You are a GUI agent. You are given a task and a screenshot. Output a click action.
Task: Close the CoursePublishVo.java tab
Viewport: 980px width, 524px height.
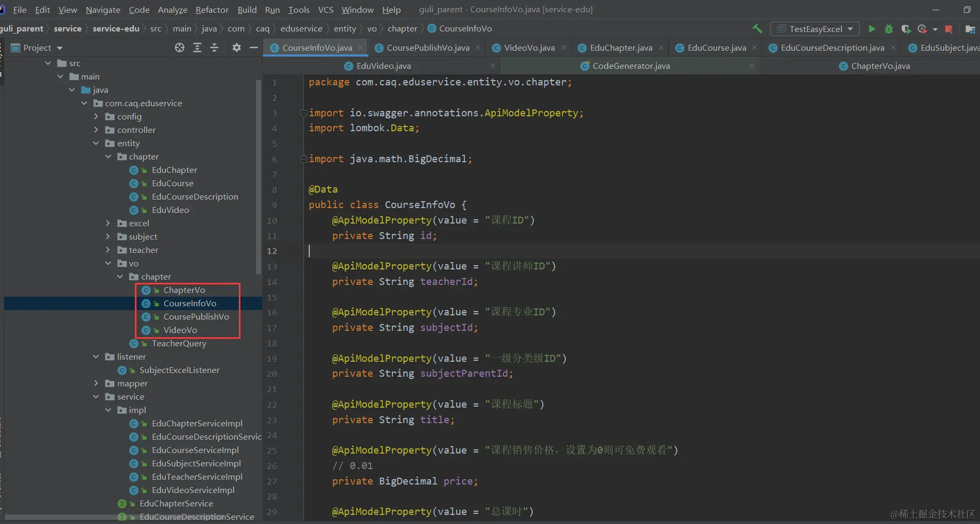478,47
